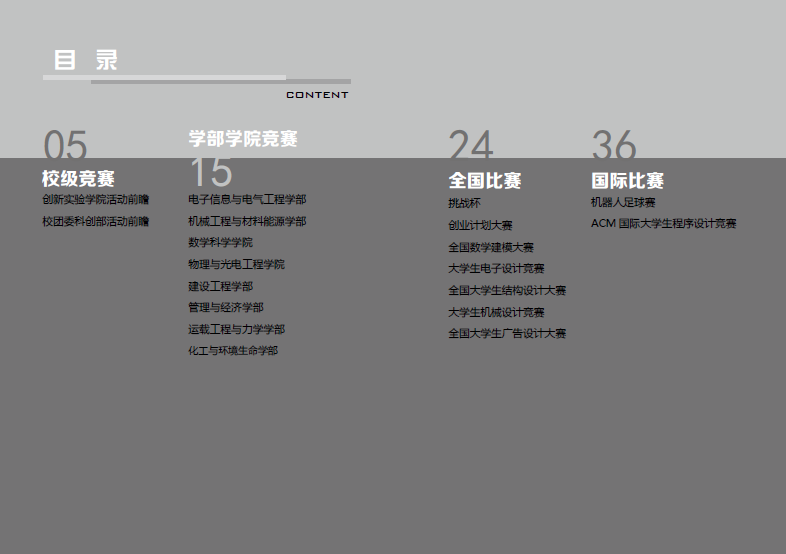Click the 学部学院竞赛 section heading
The image size is (786, 554).
[x=243, y=138]
